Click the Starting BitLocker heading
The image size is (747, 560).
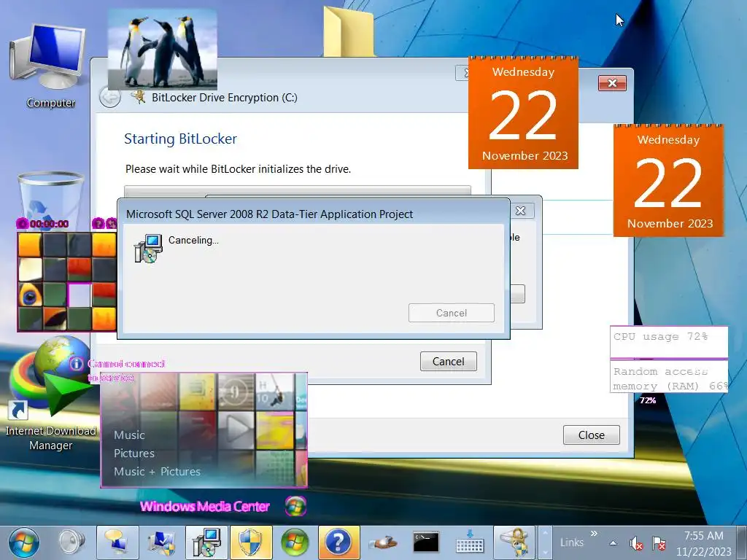pyautogui.click(x=180, y=139)
